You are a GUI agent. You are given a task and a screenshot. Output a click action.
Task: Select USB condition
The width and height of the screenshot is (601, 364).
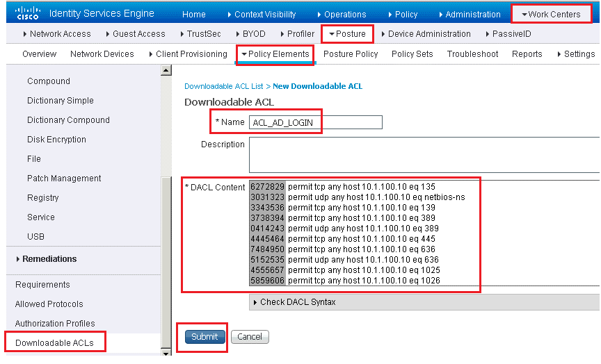tap(35, 237)
